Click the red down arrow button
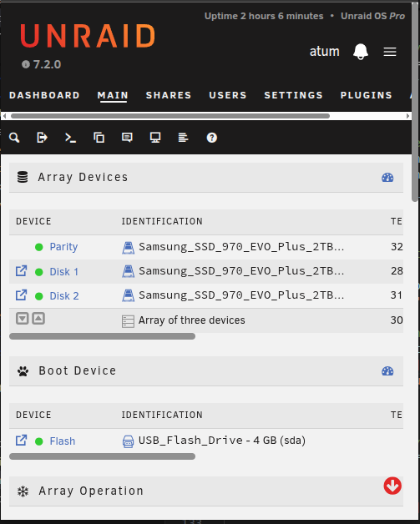The height and width of the screenshot is (524, 420). pos(392,486)
